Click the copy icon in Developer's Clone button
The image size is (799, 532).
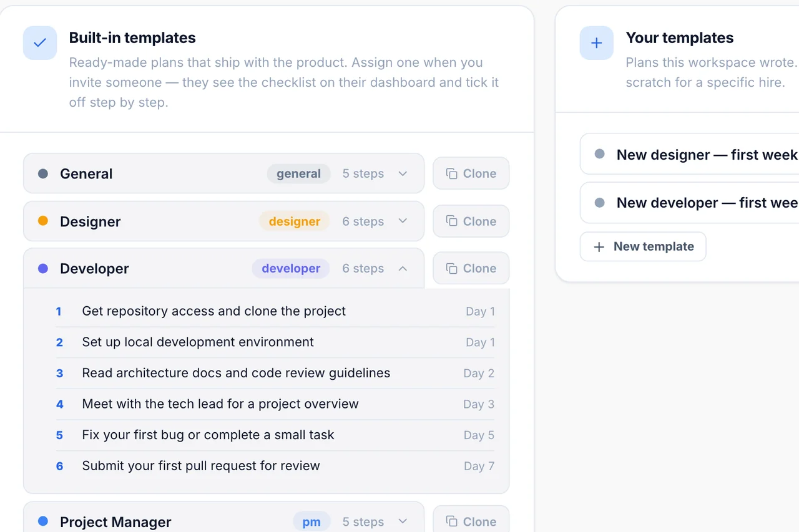pyautogui.click(x=452, y=268)
